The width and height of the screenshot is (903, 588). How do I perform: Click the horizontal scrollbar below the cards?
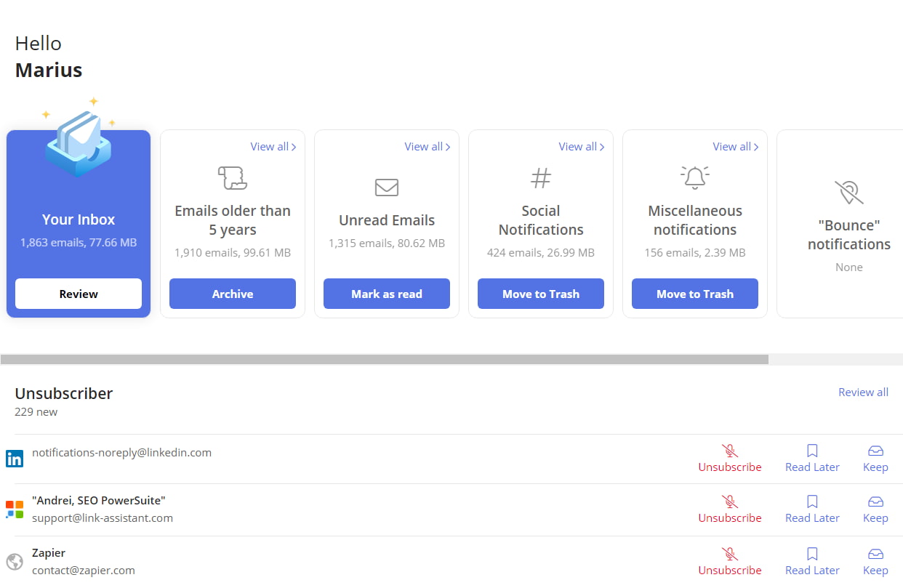point(384,359)
